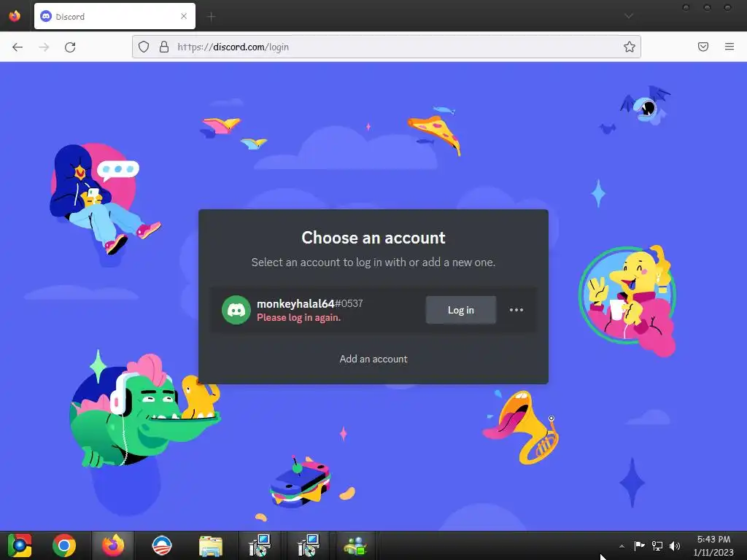
Task: View site security via padlock icon
Action: point(164,47)
